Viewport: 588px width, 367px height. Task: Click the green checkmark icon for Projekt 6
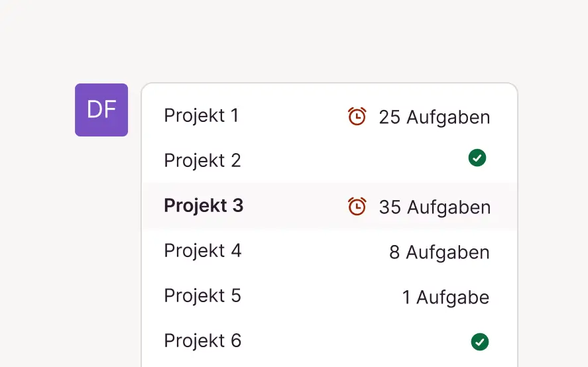click(479, 342)
